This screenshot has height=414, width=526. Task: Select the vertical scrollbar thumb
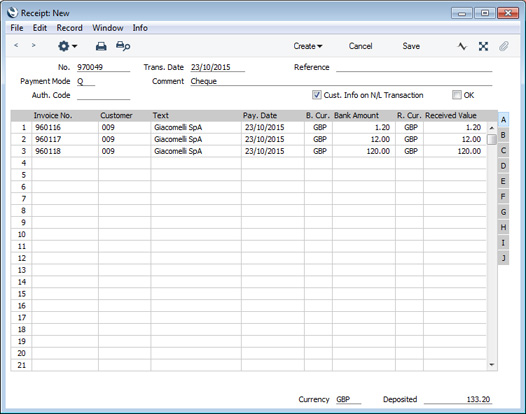pos(492,139)
